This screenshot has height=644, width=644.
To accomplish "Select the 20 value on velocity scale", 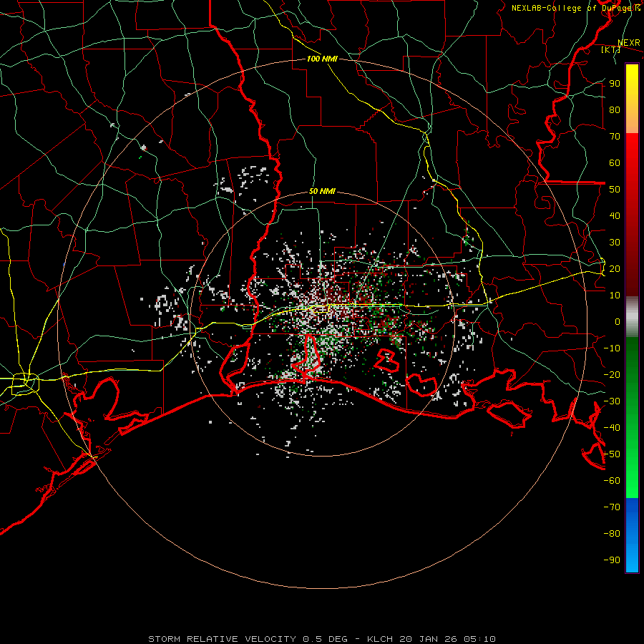I will [615, 269].
